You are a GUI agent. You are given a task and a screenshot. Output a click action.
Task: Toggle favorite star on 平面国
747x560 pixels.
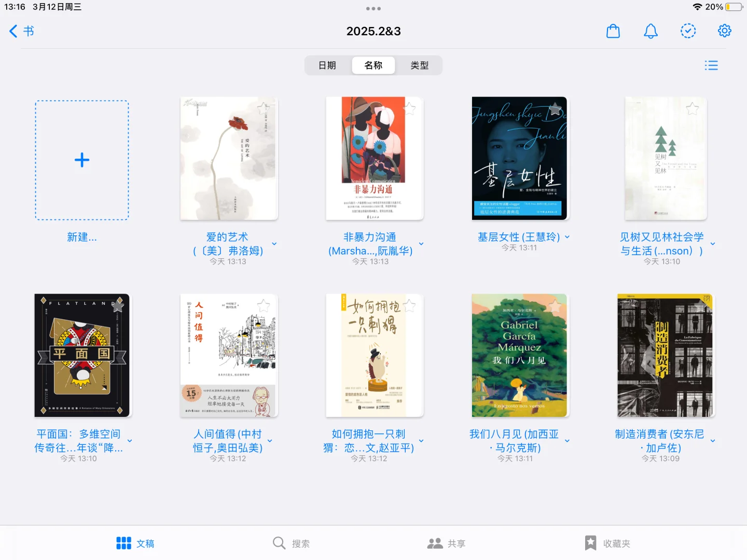[118, 305]
